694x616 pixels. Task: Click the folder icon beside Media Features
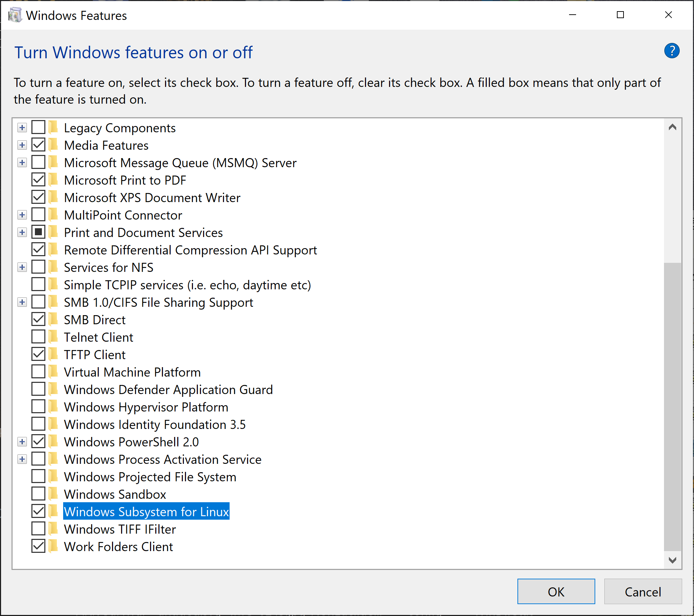(x=53, y=145)
